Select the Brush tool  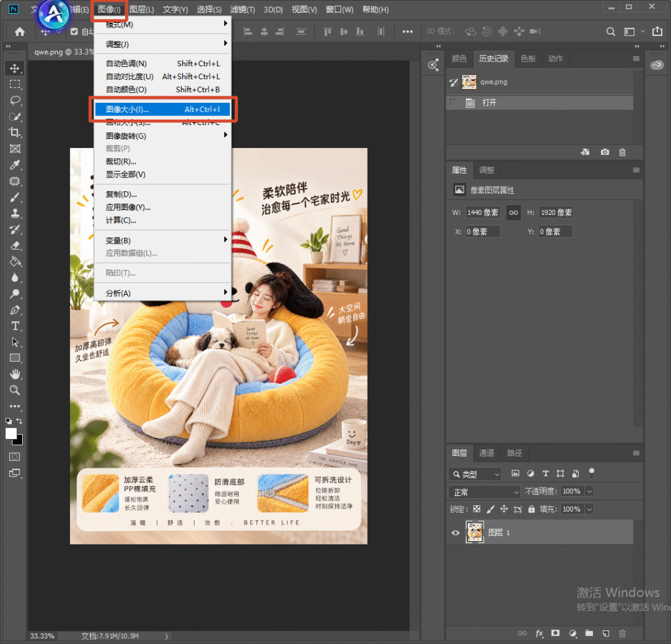15,197
